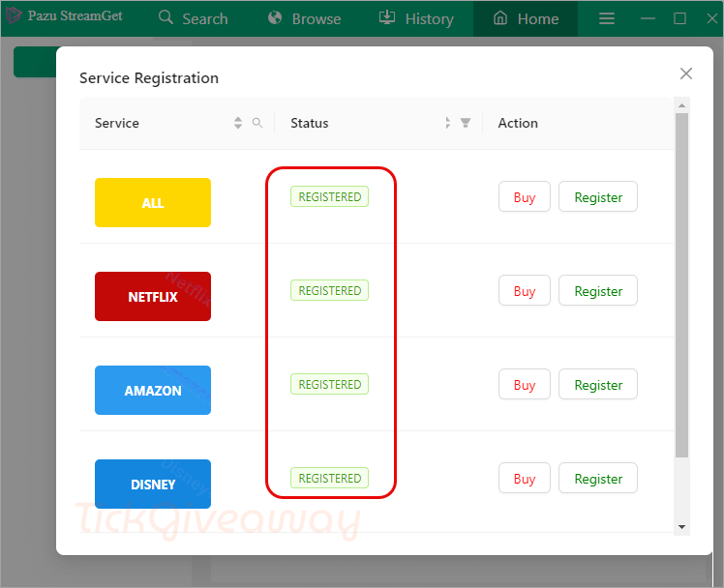The height and width of the screenshot is (588, 724).
Task: Open the Search tab
Action: click(193, 18)
